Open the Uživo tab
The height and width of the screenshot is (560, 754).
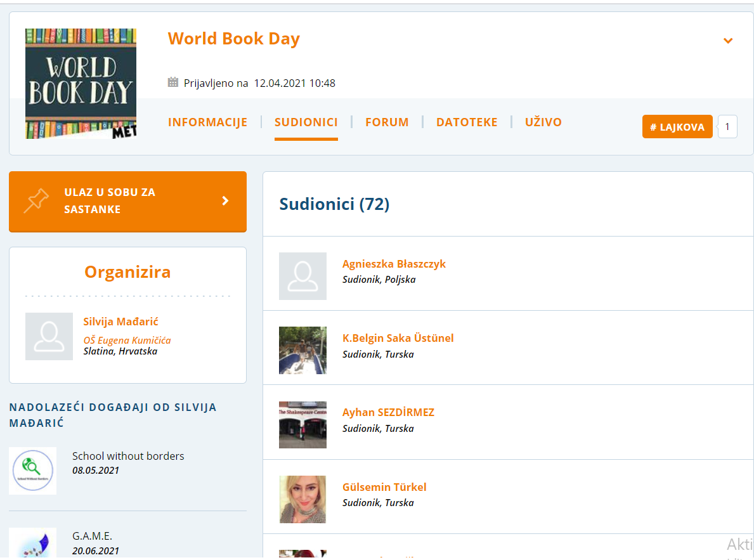coord(543,122)
